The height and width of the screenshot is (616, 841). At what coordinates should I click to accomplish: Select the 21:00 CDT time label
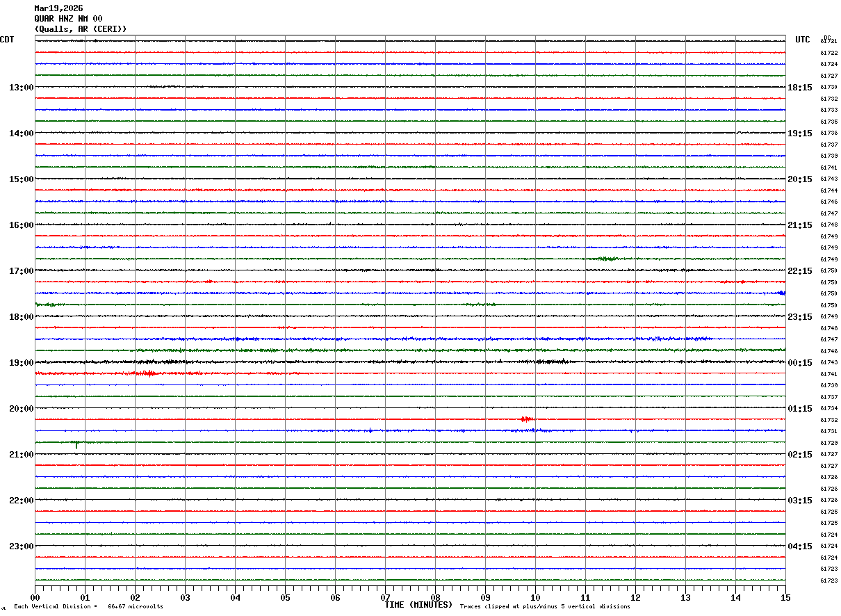22,455
